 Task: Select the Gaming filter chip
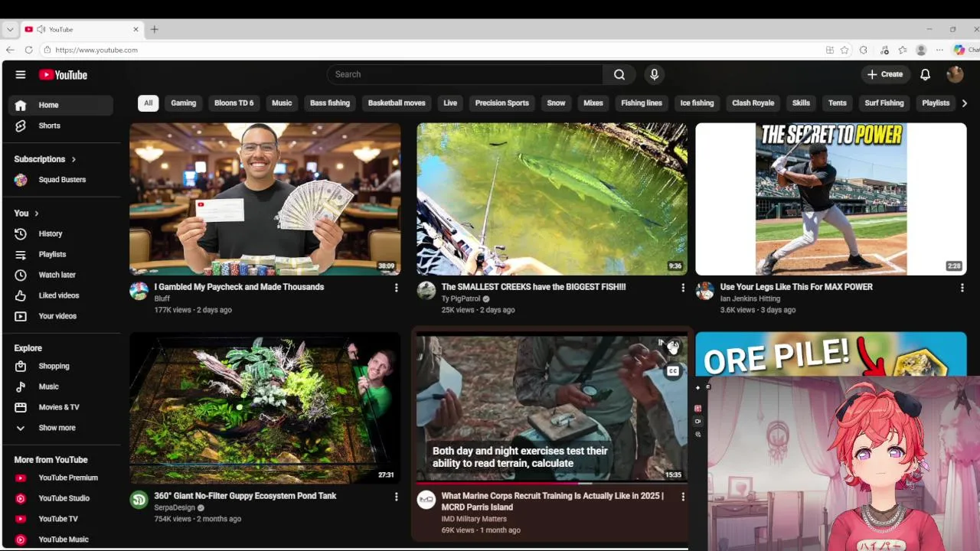(184, 103)
